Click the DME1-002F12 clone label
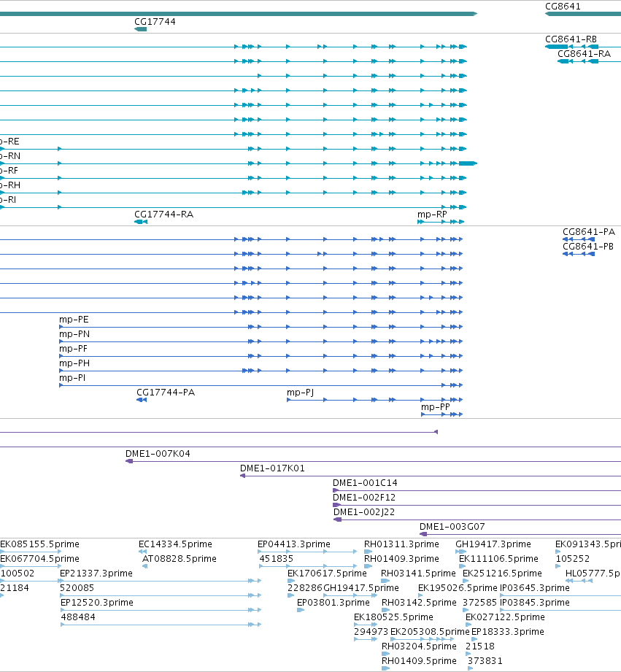Viewport: 621px width, 672px height. coord(364,497)
